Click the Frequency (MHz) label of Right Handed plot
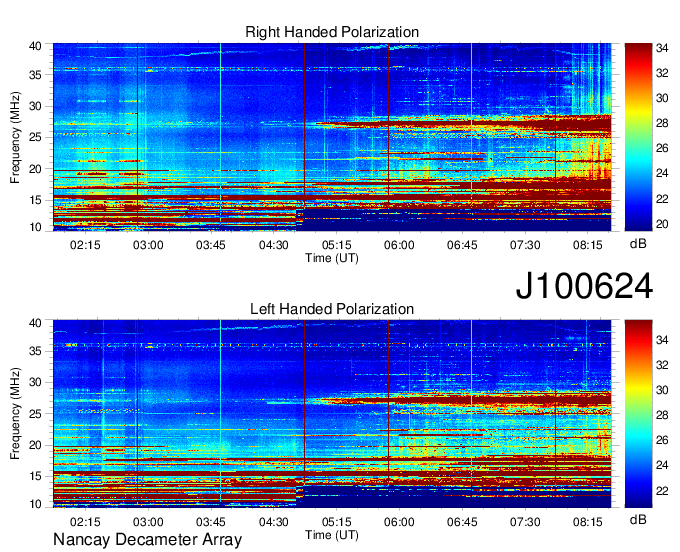Viewport: 680px width, 552px height. (x=15, y=137)
